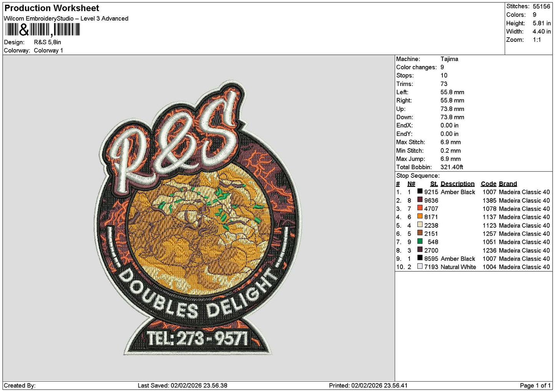
Task: Click 'Wilcom EmbroideryStudio – Level 3 Advanced' text
Action: click(66, 18)
